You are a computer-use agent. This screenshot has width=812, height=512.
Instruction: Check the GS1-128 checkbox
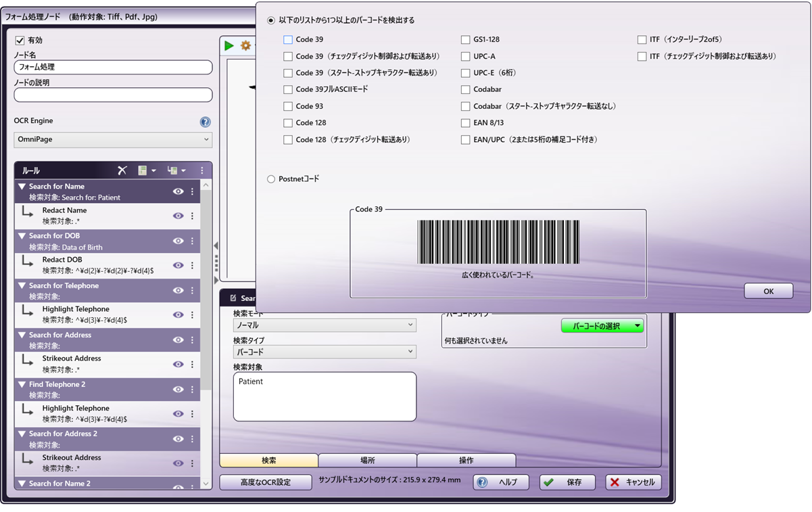[466, 40]
